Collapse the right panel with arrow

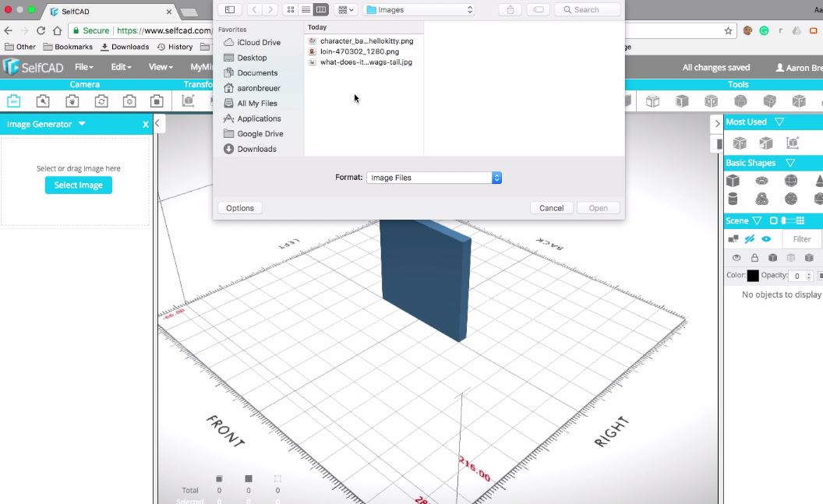coord(717,124)
